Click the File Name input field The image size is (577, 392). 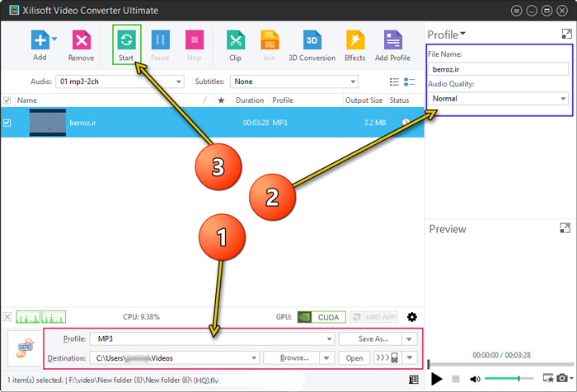coord(498,70)
